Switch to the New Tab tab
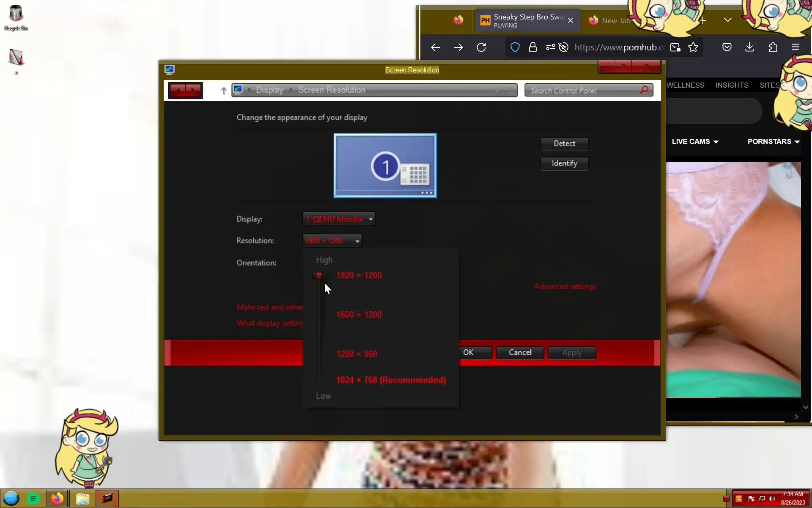The image size is (812, 508). [615, 21]
